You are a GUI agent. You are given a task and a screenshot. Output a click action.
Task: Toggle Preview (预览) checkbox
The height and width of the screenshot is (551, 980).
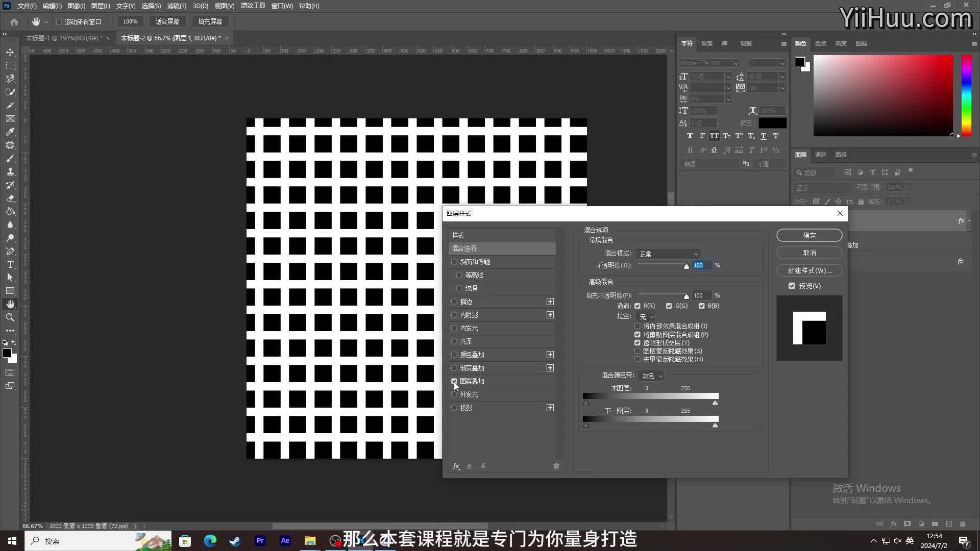click(x=792, y=286)
